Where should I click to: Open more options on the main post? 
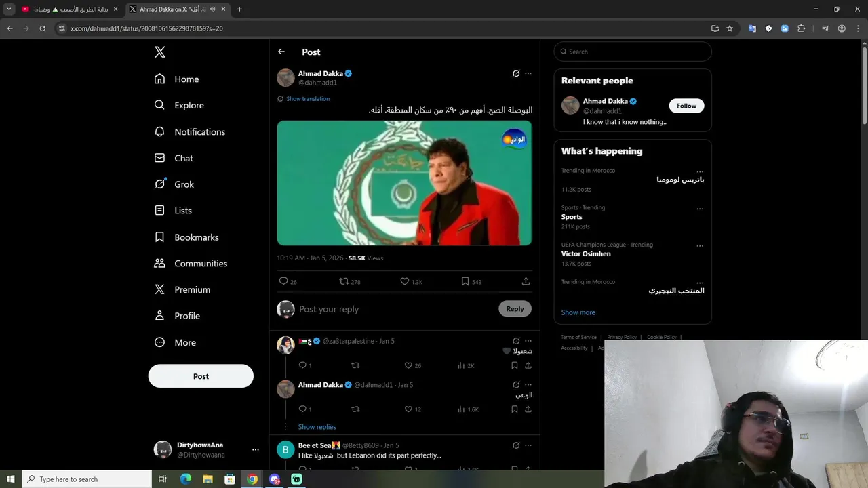pos(528,73)
